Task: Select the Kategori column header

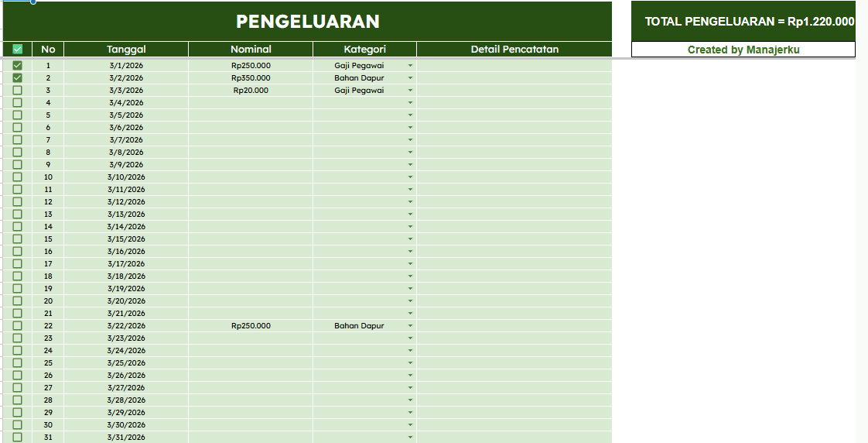Action: (365, 49)
